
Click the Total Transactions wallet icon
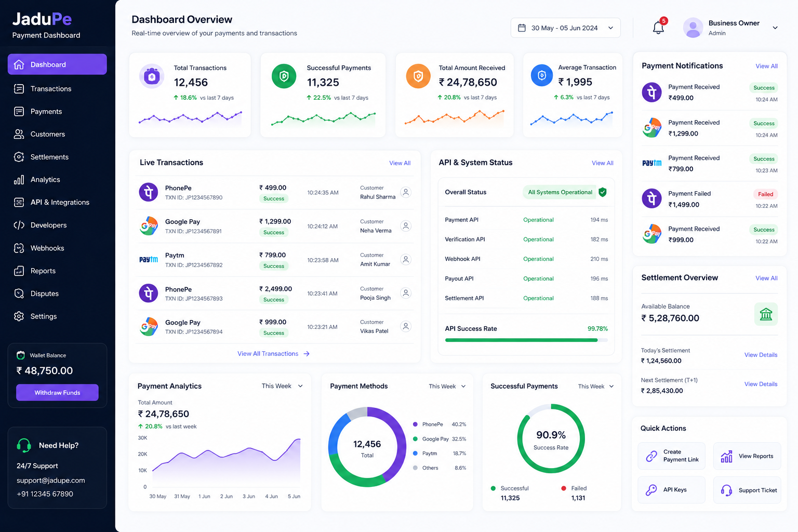(152, 77)
